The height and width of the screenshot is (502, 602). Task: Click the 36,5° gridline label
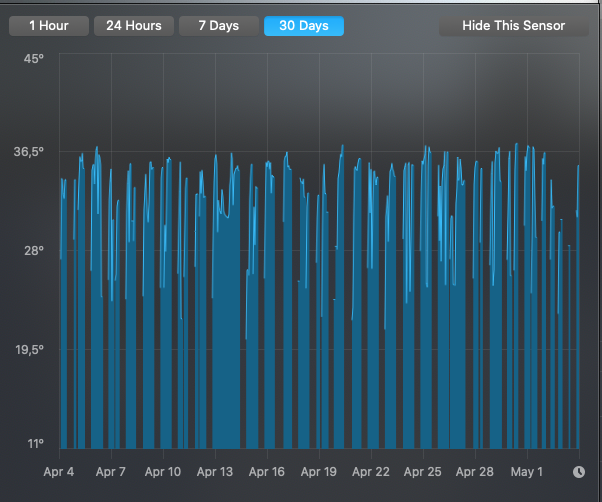[29, 152]
